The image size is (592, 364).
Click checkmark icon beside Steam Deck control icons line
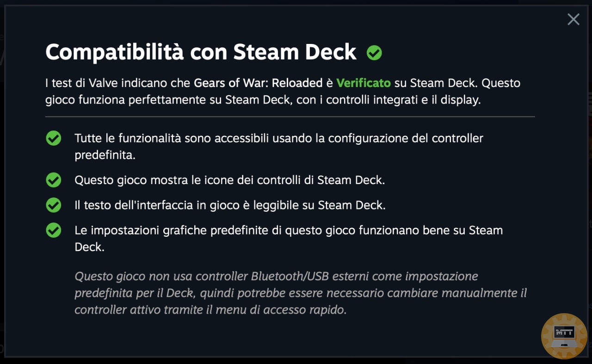[x=54, y=180]
